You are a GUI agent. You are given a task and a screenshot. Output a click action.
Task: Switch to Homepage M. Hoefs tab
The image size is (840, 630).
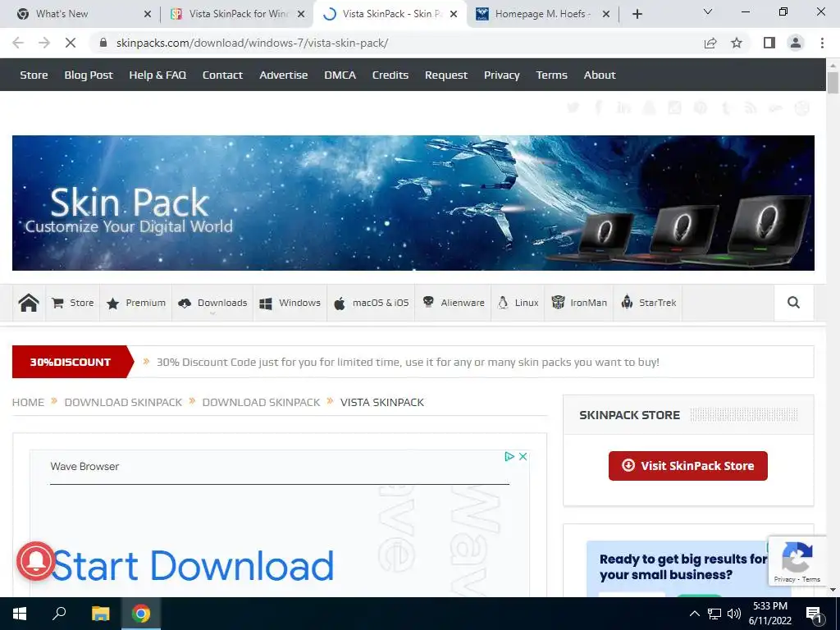pyautogui.click(x=542, y=14)
